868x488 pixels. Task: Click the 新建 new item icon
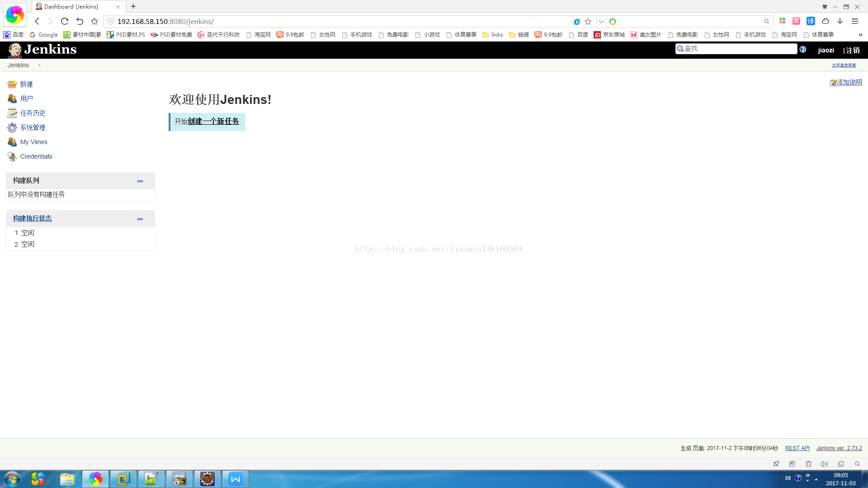coord(12,84)
